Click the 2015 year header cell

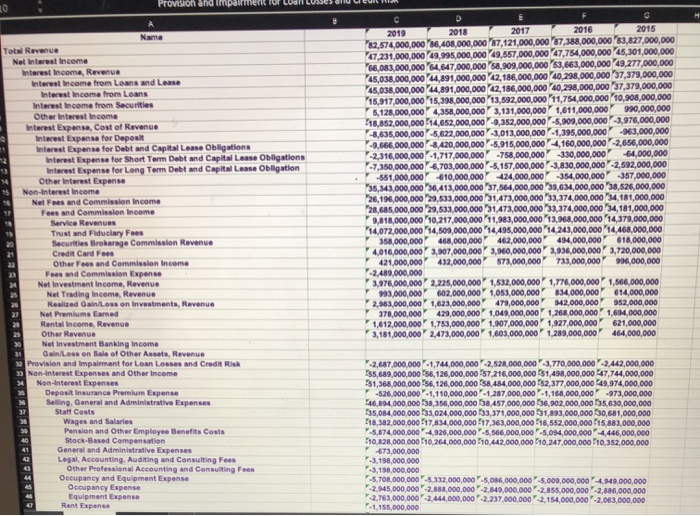tap(646, 29)
